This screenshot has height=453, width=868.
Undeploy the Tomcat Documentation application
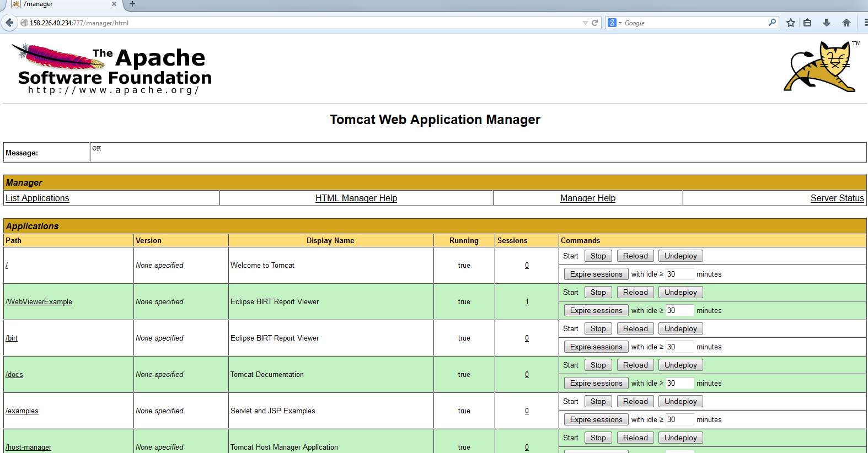click(681, 365)
